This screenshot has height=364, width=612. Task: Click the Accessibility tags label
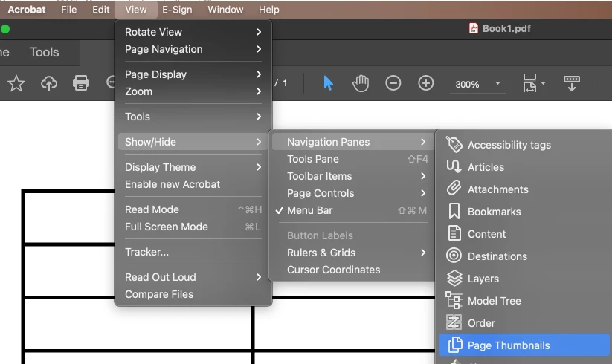point(509,145)
